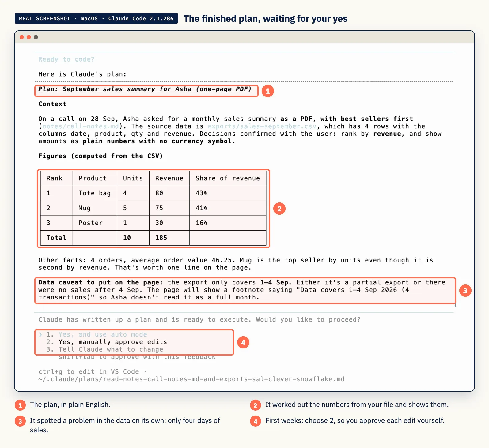This screenshot has height=448, width=489.
Task: Click the 'Other facts: 4 orders' paragraph
Action: [x=236, y=264]
